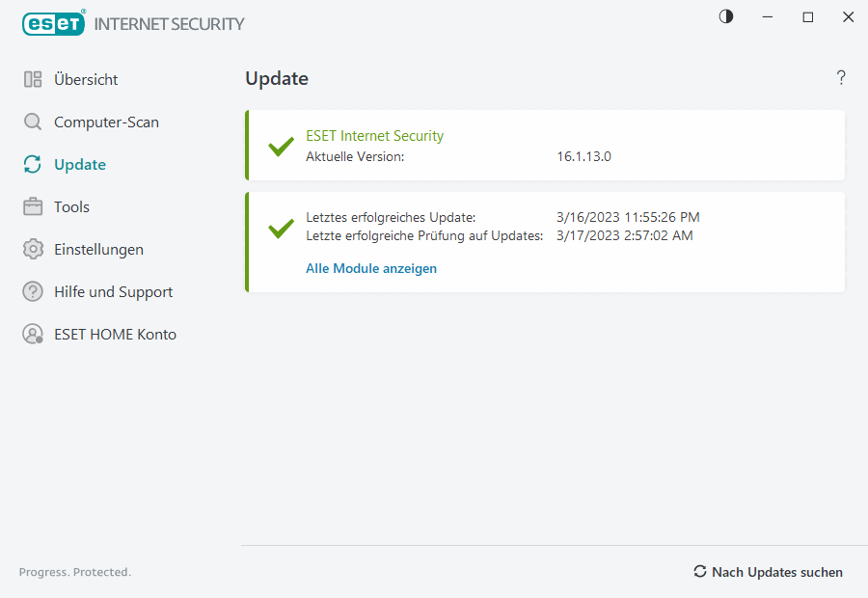Click the Übersicht sidebar icon

[33, 80]
